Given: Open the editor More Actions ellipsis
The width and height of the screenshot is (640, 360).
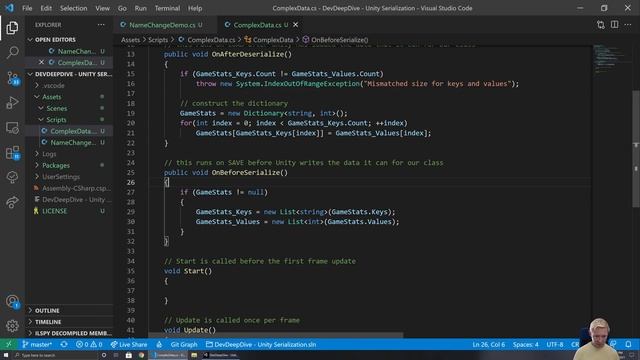Looking at the screenshot, I should (628, 25).
